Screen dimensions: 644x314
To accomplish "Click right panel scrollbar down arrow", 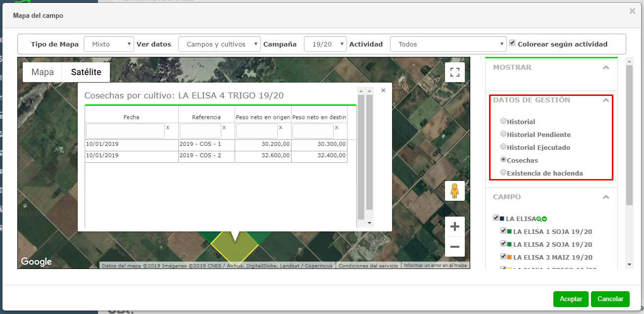I will 630,264.
